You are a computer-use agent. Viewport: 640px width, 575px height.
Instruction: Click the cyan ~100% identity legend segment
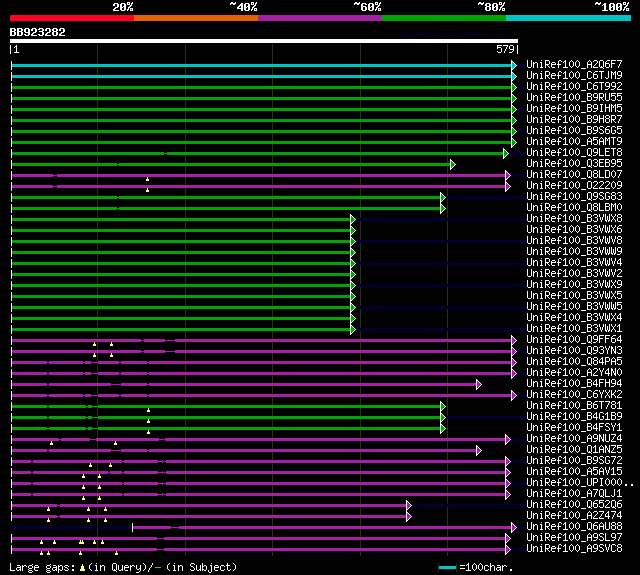click(x=569, y=18)
